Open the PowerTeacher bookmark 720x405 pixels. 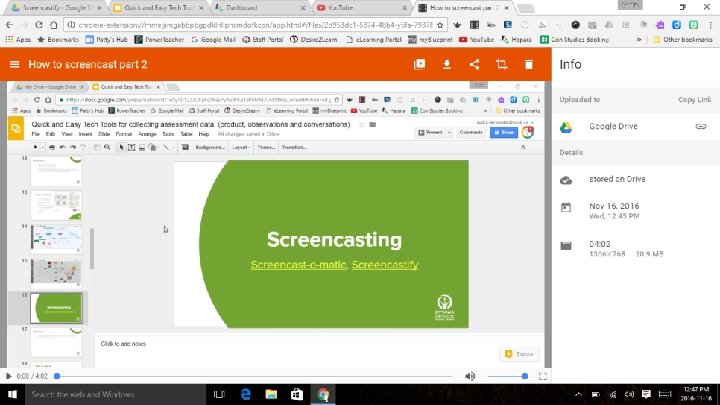coord(159,39)
